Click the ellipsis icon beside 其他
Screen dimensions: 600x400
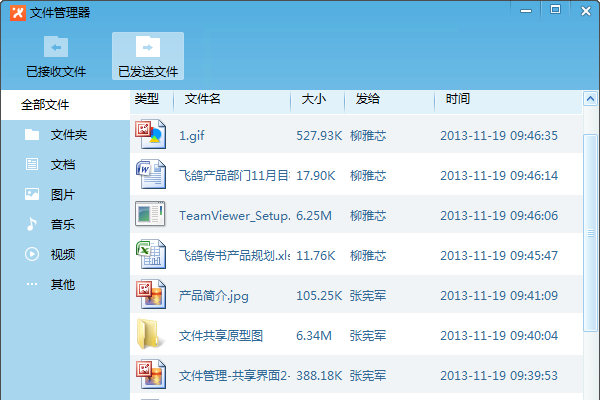32,284
